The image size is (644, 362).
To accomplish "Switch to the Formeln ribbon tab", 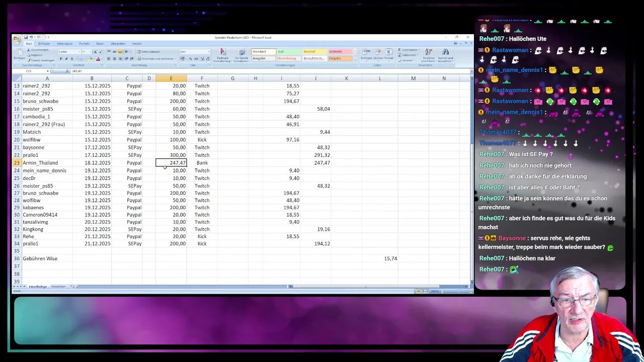I will click(x=85, y=44).
